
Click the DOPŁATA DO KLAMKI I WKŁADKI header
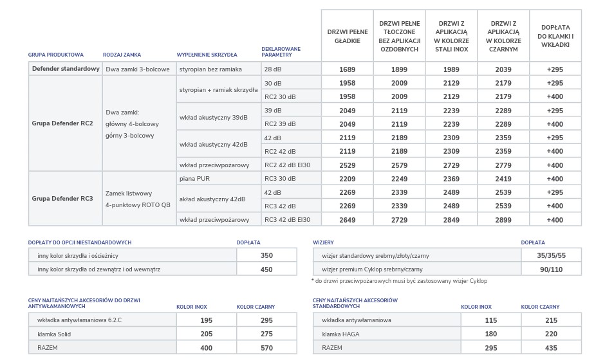pos(555,36)
